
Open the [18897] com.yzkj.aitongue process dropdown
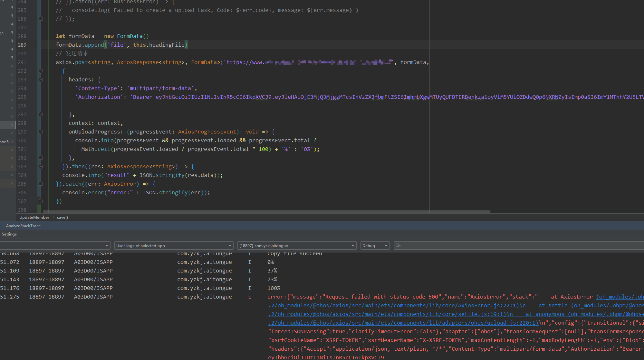pos(297,245)
